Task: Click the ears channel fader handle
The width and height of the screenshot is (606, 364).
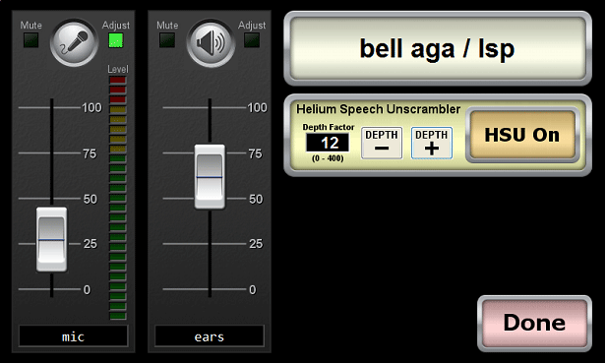Action: pos(210,177)
